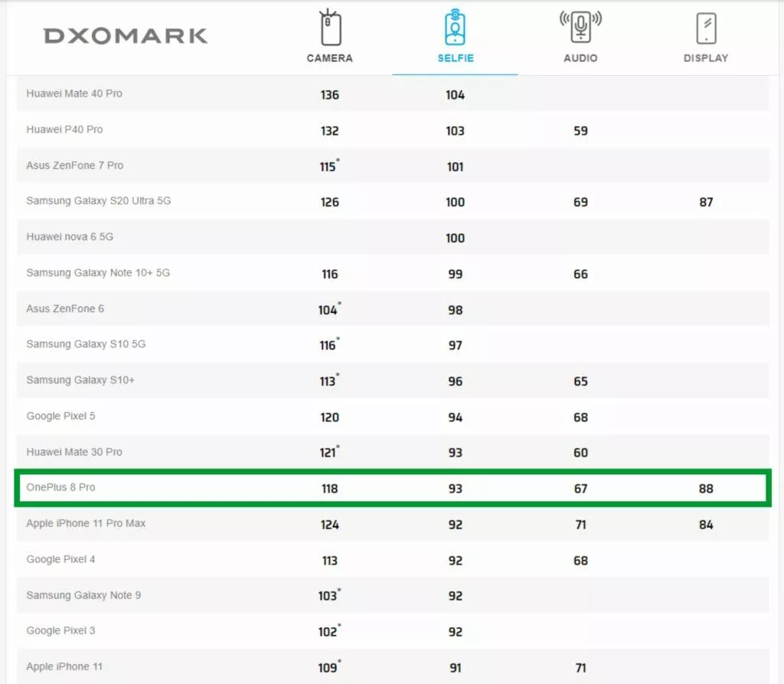Select the OnePlus 8 Pro name

60,487
